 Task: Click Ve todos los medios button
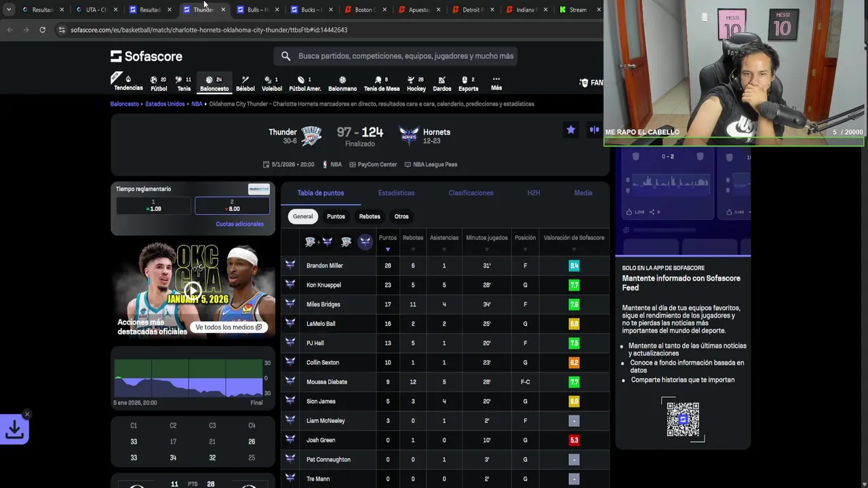click(229, 327)
